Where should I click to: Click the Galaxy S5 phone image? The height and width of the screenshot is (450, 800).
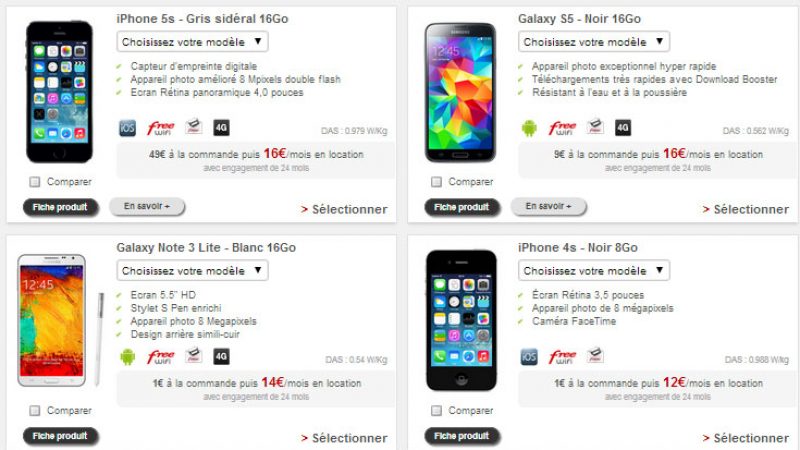tap(460, 92)
